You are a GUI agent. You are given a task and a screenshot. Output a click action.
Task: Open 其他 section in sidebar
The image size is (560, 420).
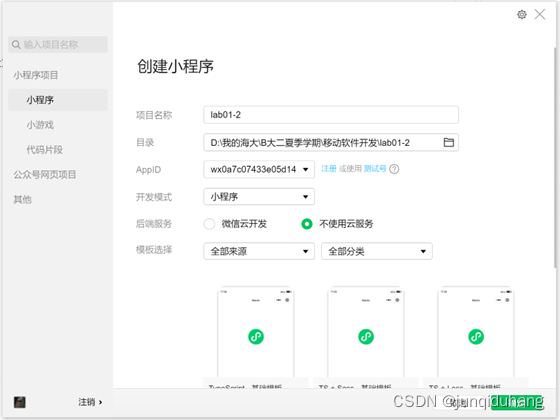click(22, 199)
